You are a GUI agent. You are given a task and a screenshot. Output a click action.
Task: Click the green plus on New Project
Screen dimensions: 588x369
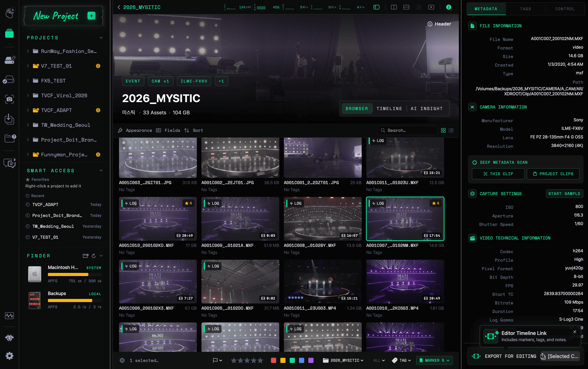tap(92, 15)
